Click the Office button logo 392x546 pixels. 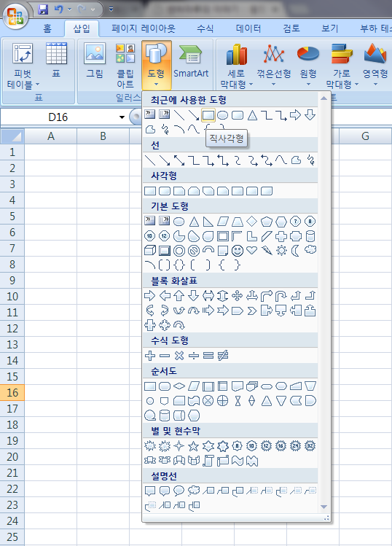point(16,16)
